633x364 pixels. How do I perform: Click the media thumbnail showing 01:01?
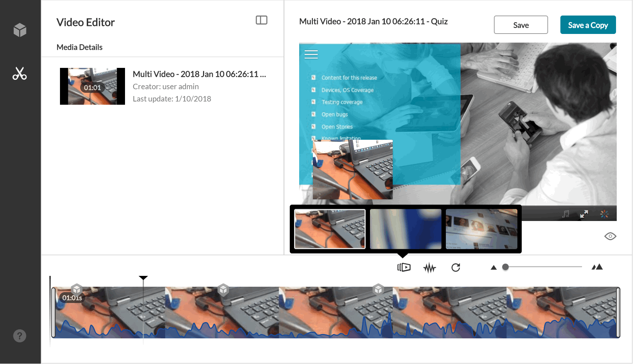tap(92, 86)
